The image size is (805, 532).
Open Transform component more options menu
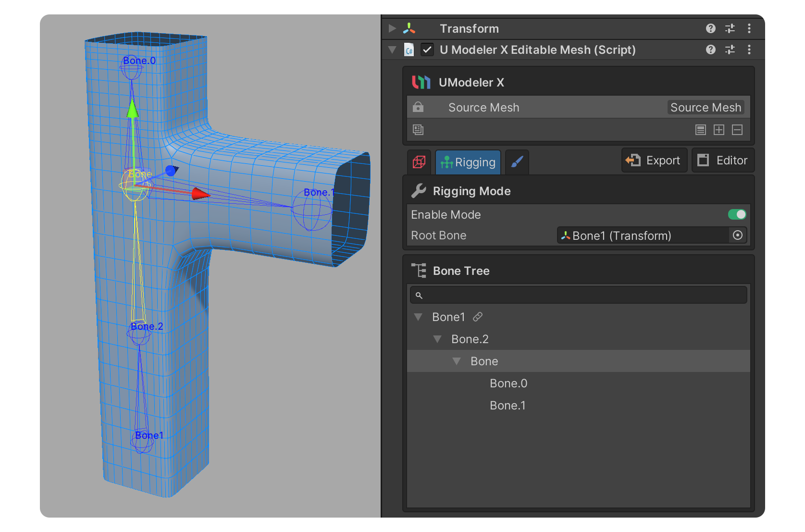749,28
